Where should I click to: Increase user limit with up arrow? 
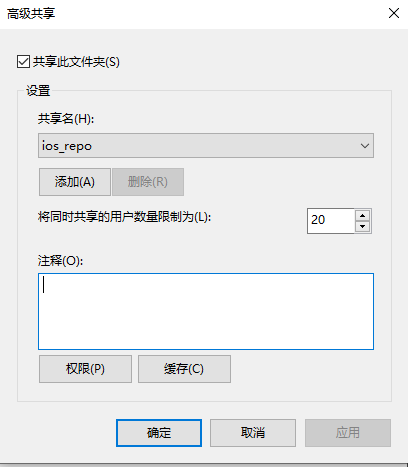coord(362,215)
